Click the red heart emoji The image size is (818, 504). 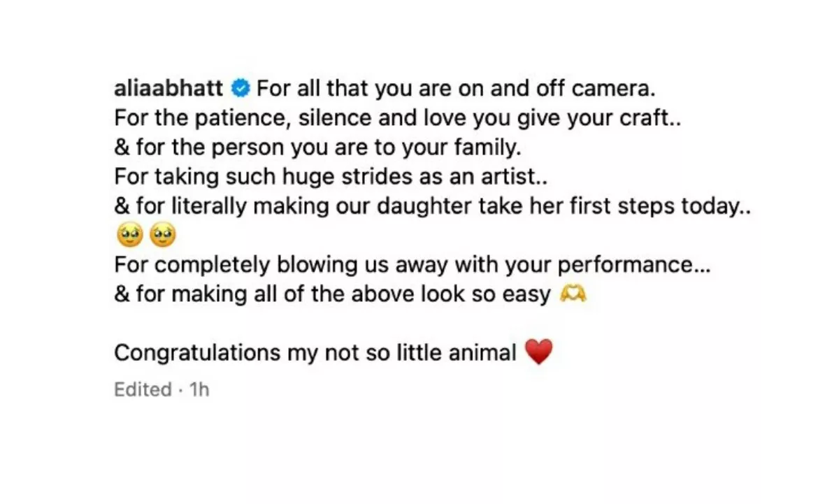click(538, 352)
